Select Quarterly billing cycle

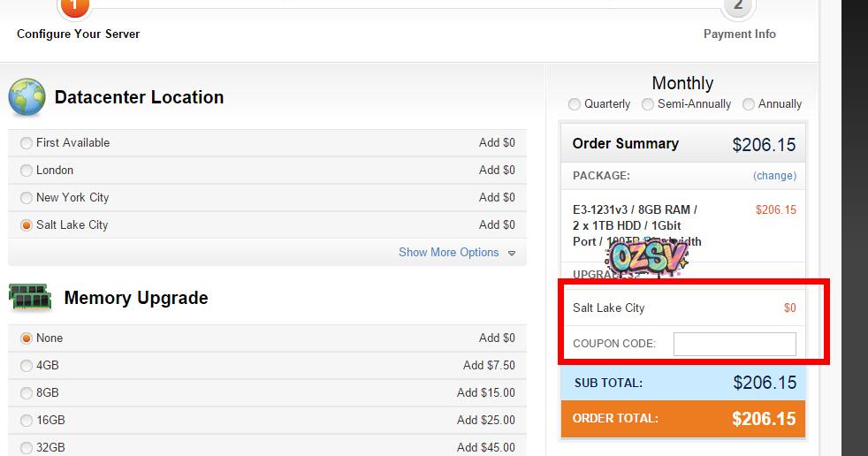(x=575, y=104)
